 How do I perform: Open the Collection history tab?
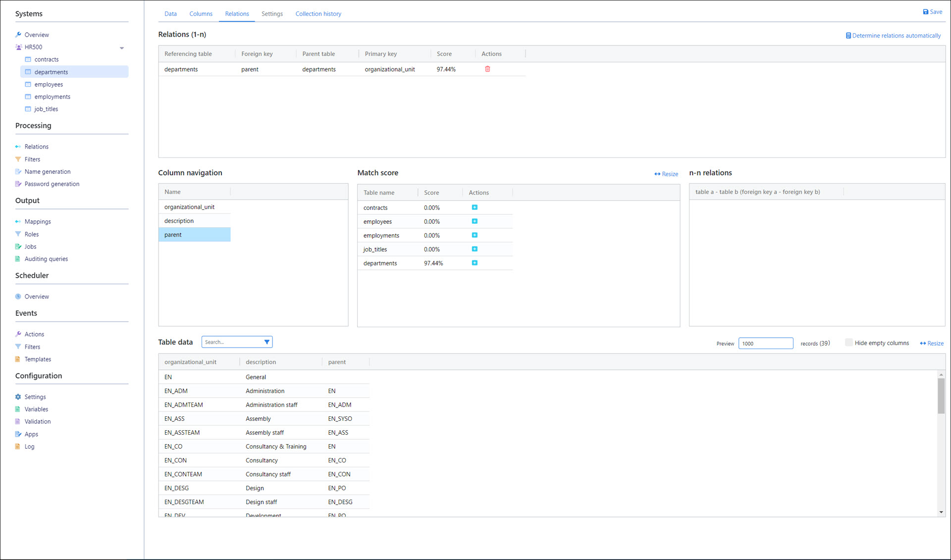pos(318,14)
